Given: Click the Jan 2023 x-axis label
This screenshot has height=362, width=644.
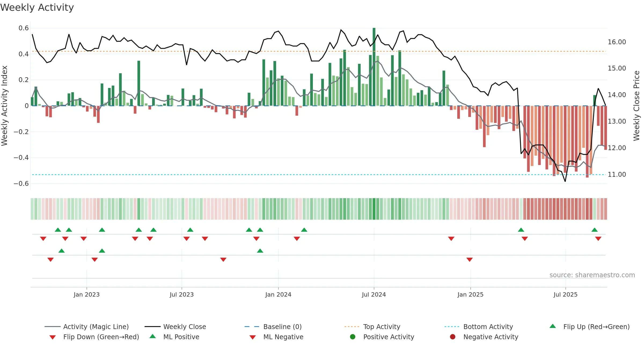Looking at the screenshot, I should [x=87, y=294].
